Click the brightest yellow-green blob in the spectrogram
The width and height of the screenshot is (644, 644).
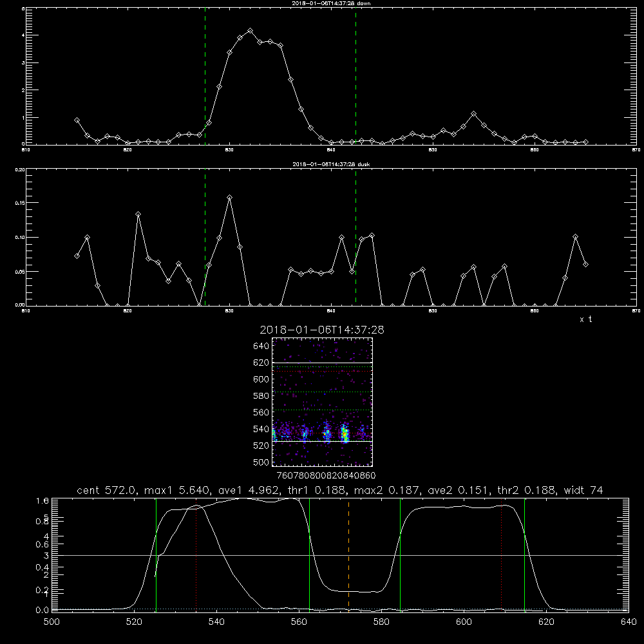tap(345, 433)
